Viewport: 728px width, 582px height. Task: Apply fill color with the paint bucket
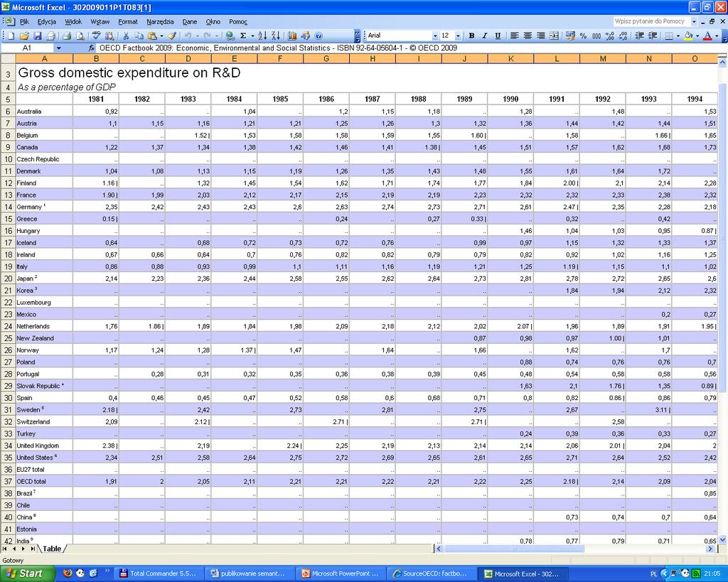tap(688, 36)
